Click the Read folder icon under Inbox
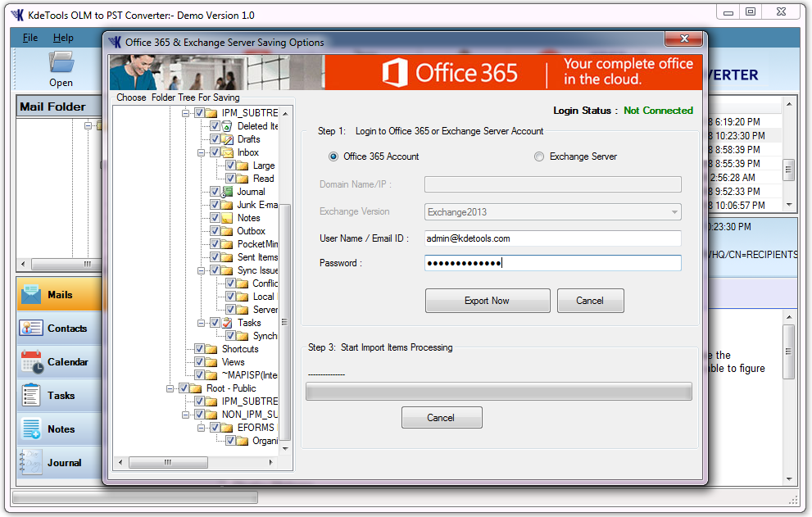The height and width of the screenshot is (517, 812). pyautogui.click(x=243, y=179)
